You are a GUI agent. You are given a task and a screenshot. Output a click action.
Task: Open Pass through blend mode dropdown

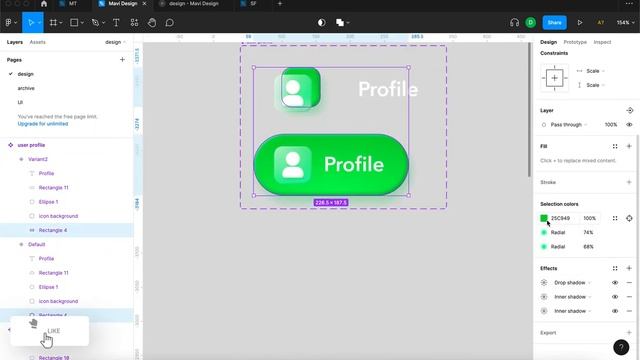click(569, 124)
